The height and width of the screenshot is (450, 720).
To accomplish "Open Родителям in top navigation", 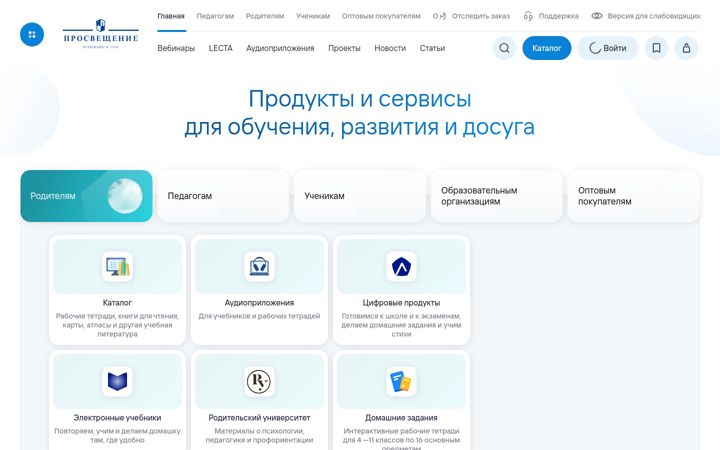I will pos(265,16).
